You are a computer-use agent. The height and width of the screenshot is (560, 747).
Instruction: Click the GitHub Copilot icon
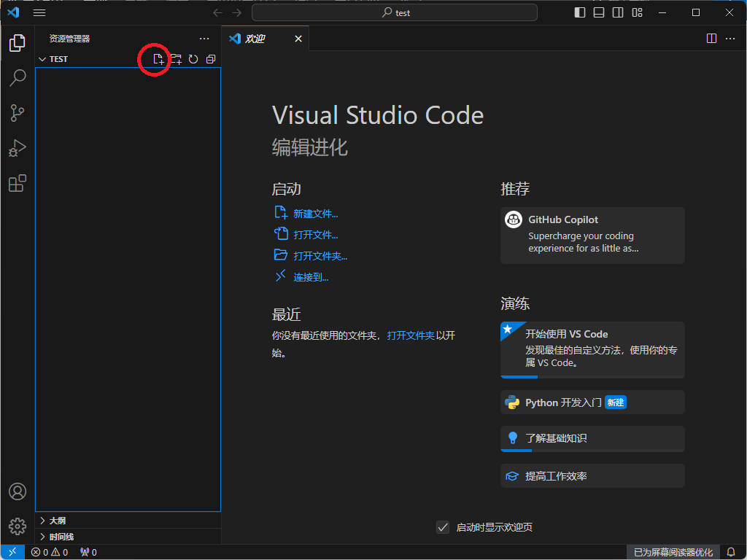(514, 219)
